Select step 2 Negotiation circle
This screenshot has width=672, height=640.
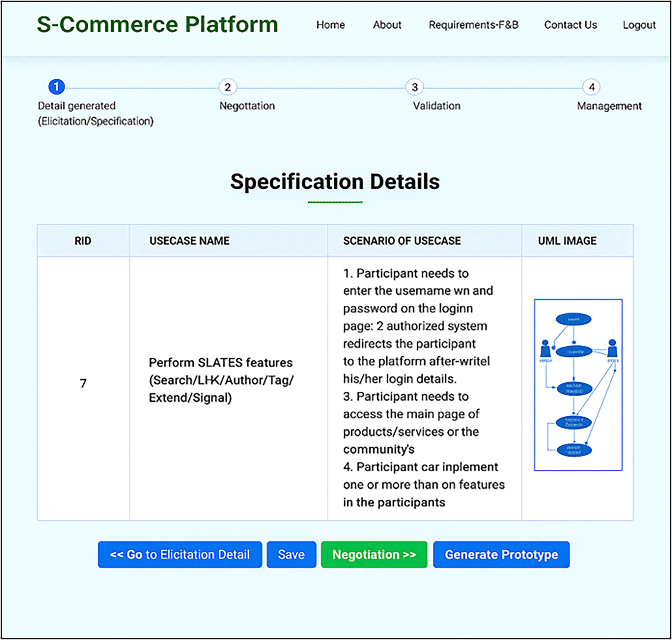click(227, 87)
